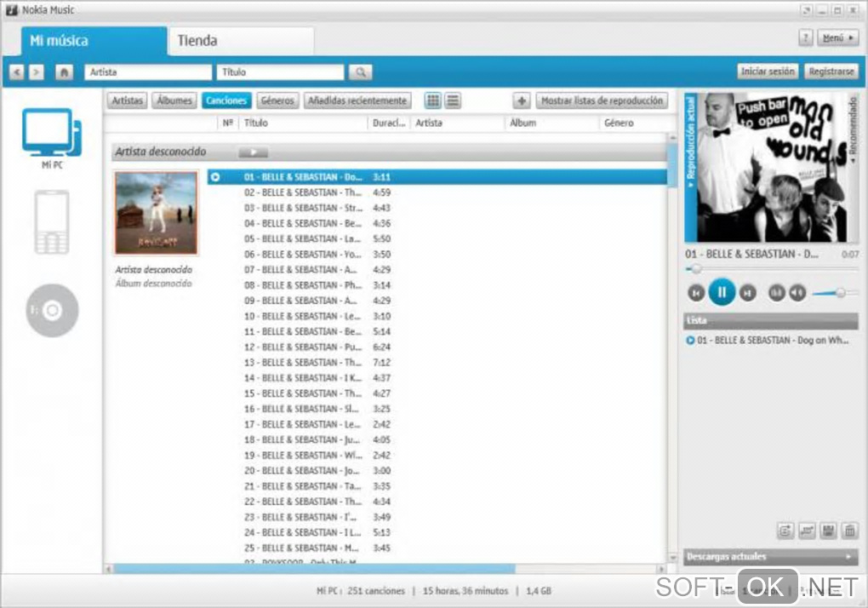The image size is (868, 608).
Task: Switch to list view icon
Action: point(453,100)
